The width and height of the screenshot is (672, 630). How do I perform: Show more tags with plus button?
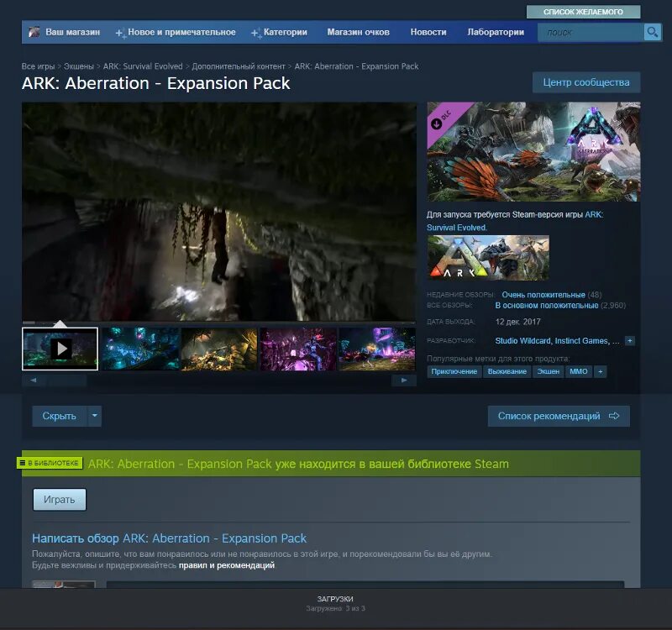[600, 371]
